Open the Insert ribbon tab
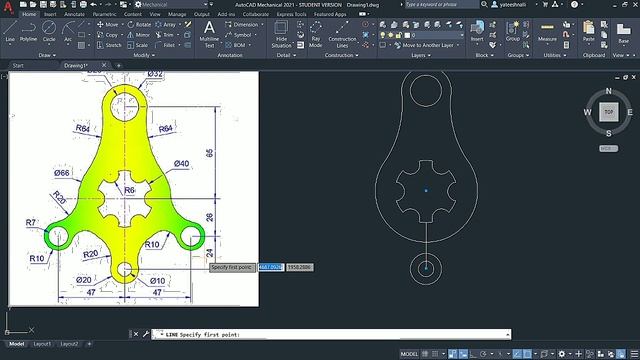The width and height of the screenshot is (640, 360). pos(50,14)
